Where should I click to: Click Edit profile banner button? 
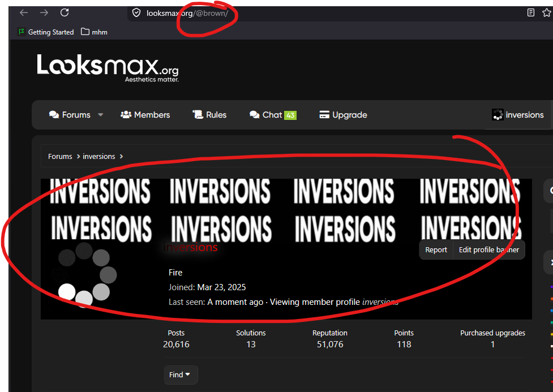click(x=489, y=250)
